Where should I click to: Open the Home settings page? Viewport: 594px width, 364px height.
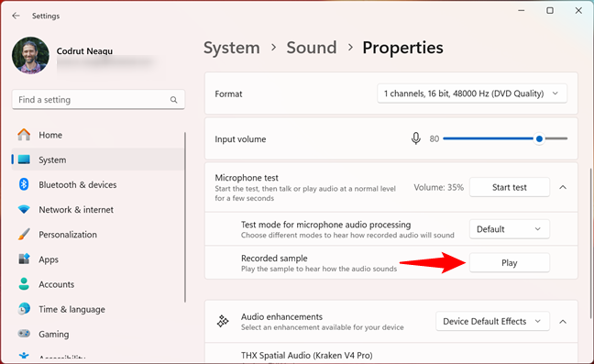(x=98, y=135)
